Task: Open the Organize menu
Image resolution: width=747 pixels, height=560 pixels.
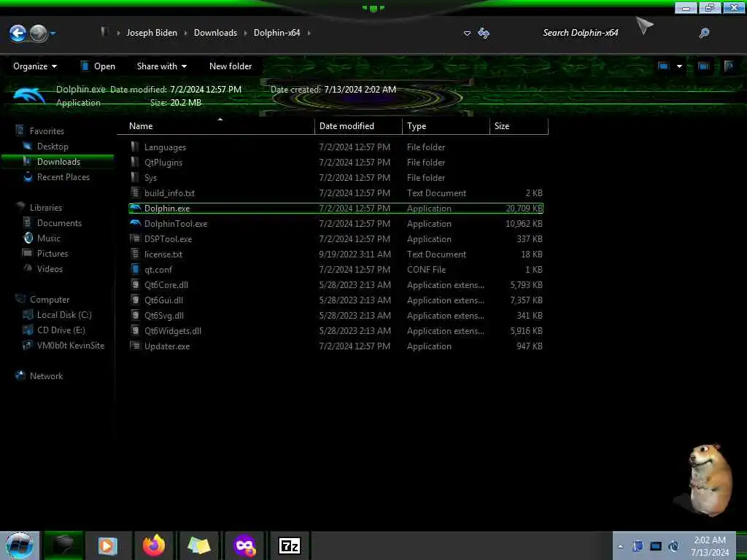Action: tap(35, 66)
